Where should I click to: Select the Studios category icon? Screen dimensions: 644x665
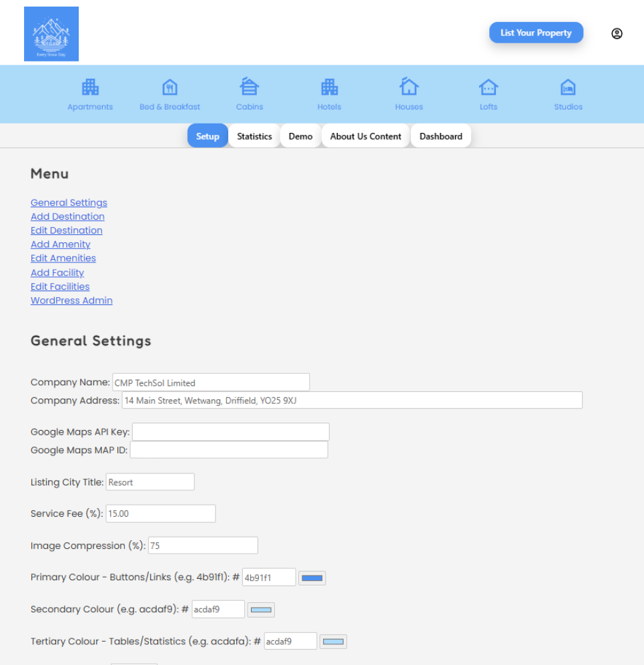point(568,87)
